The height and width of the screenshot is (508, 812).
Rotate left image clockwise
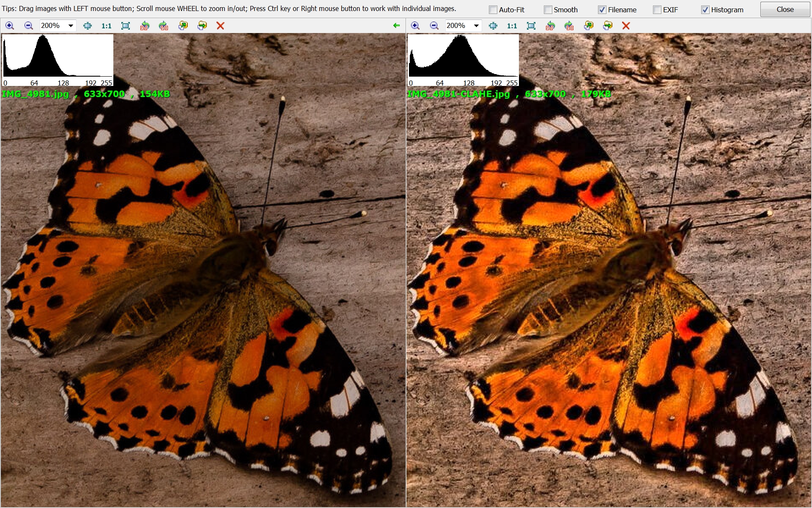(164, 26)
